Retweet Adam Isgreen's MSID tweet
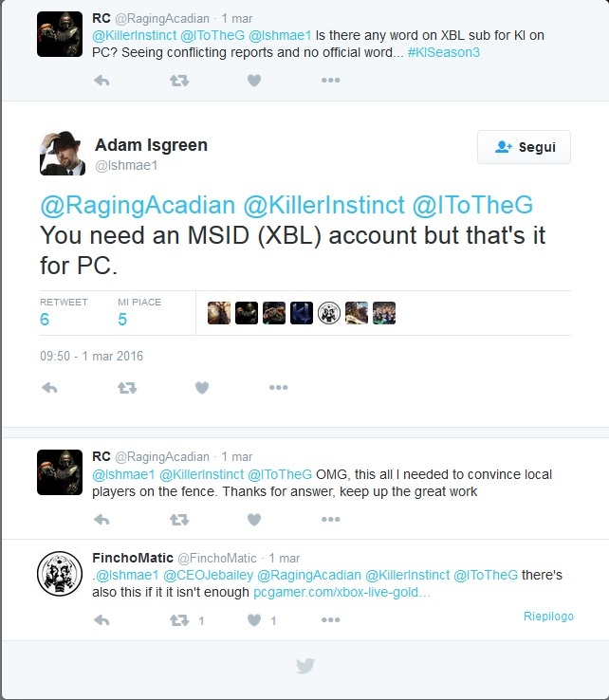The width and height of the screenshot is (609, 700). 127,388
